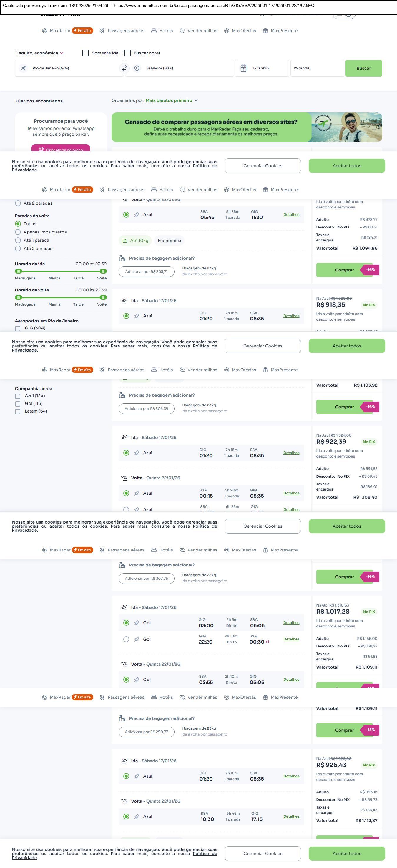Swap origin and destination airports
Screen dimensions: 397x868
pyautogui.click(x=124, y=68)
